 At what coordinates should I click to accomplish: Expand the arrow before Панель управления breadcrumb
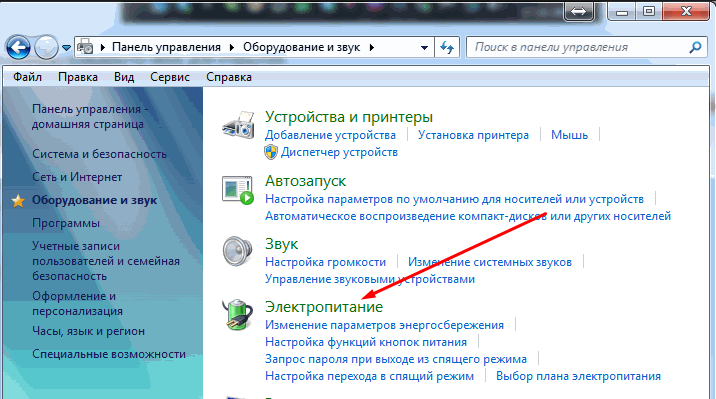point(103,47)
